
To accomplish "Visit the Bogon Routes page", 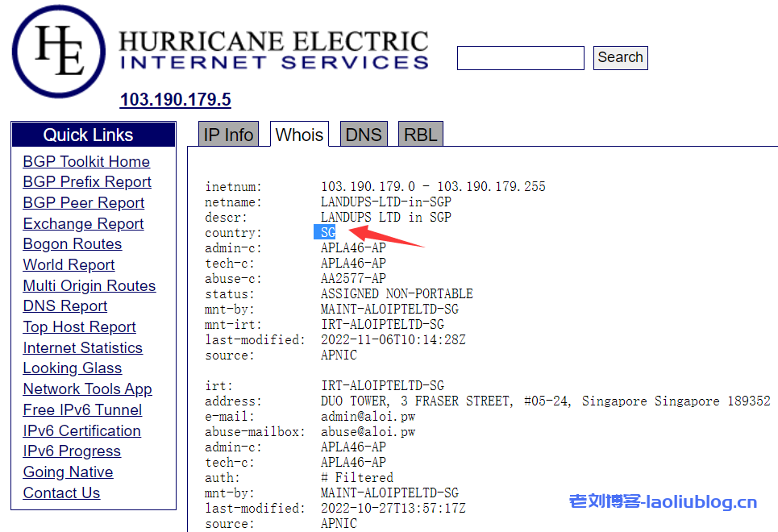I will coord(73,244).
